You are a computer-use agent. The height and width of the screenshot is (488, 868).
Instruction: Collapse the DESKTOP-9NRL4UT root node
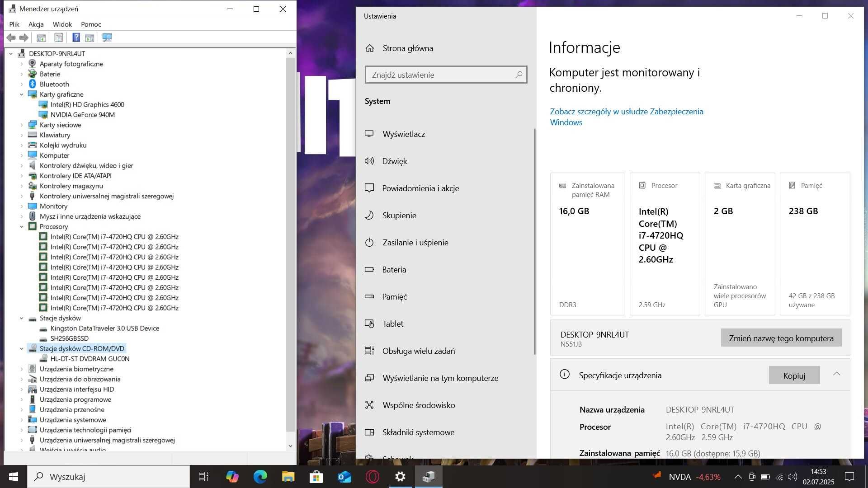click(11, 54)
